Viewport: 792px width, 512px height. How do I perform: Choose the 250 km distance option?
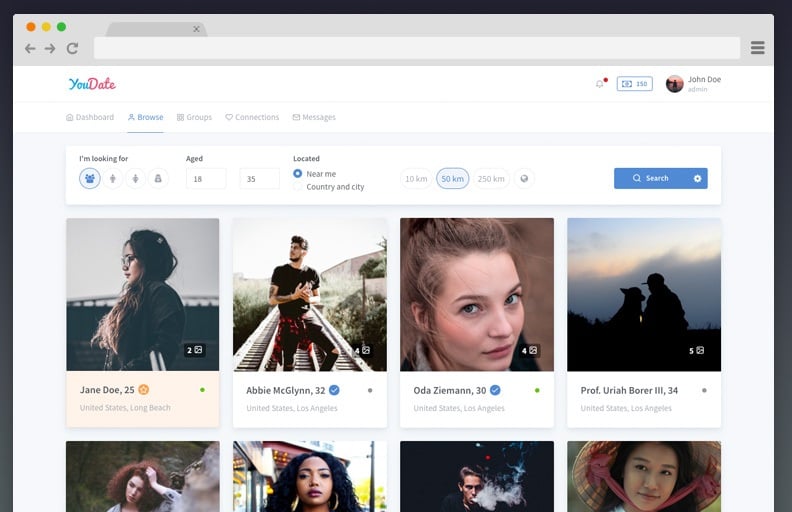pyautogui.click(x=491, y=179)
